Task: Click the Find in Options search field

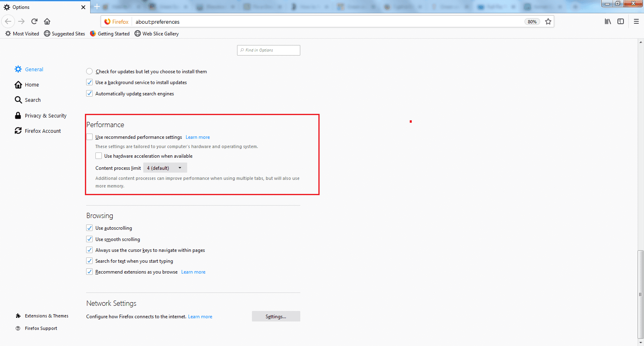Action: coord(268,50)
